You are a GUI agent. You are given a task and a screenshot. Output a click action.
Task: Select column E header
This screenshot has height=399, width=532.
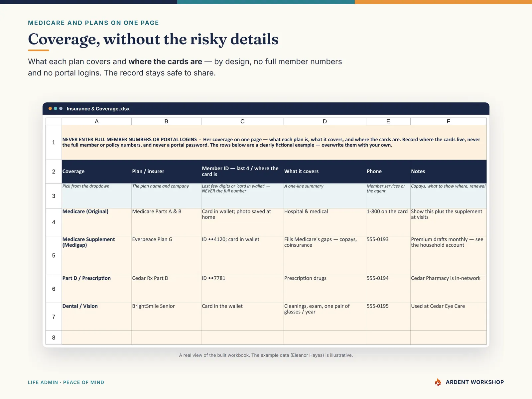(x=388, y=121)
